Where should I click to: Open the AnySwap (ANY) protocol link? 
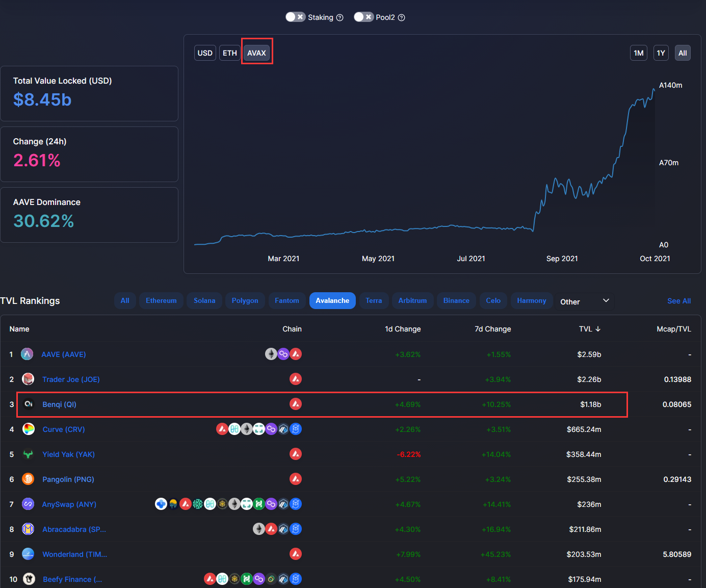coord(69,504)
